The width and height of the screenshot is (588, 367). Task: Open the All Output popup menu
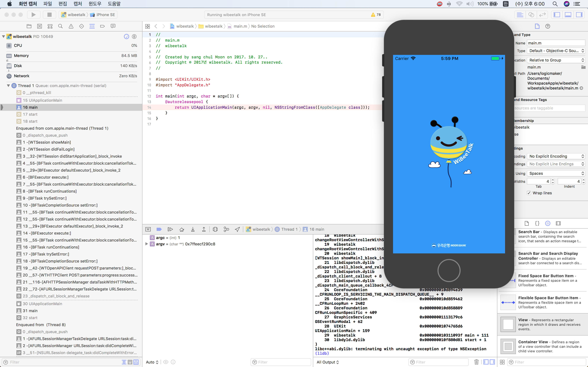click(328, 362)
